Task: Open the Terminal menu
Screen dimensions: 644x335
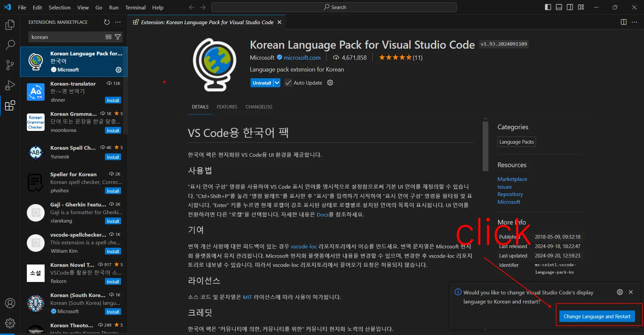Action: (136, 7)
